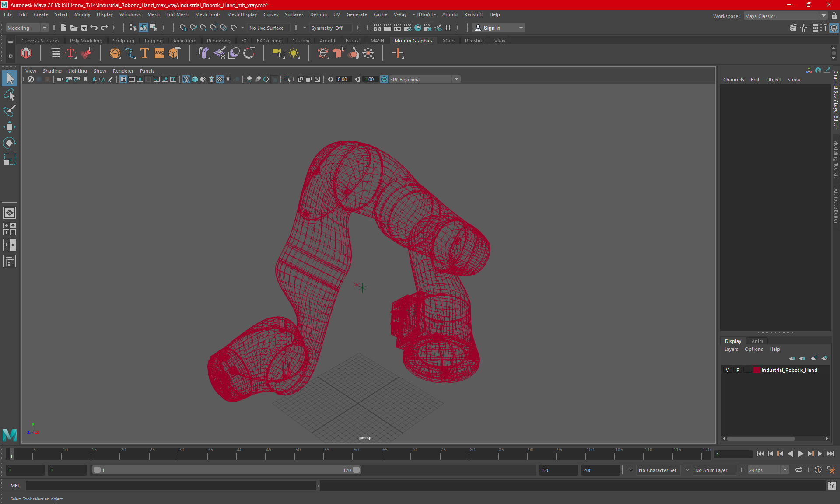Toggle layer visibility V for Industrial_Robotic_Hand

point(728,370)
